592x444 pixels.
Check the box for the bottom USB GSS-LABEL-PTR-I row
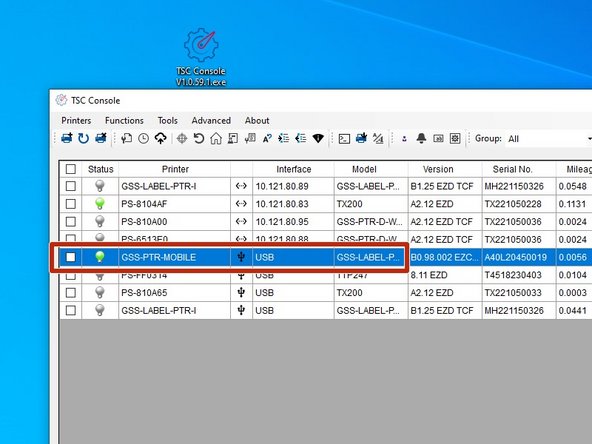point(71,310)
